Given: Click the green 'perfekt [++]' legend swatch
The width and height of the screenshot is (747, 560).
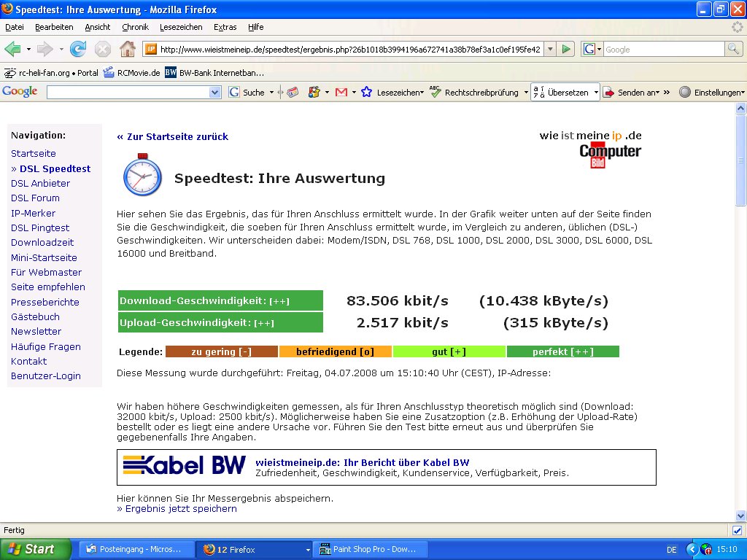Looking at the screenshot, I should point(563,351).
